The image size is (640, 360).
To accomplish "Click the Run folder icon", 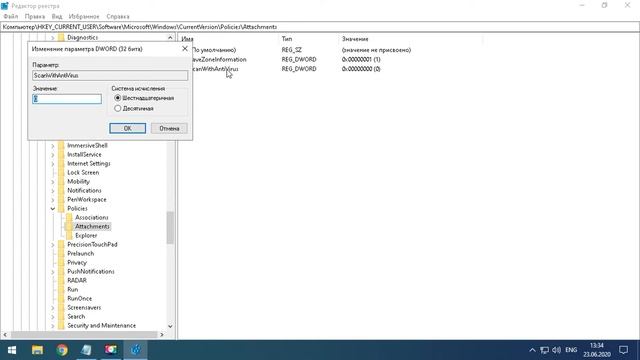I will [61, 289].
